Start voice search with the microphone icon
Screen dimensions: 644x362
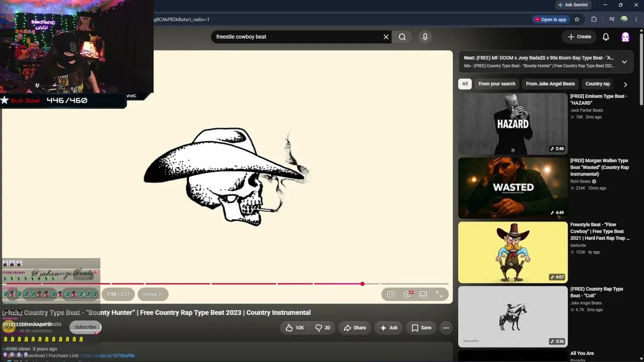(x=425, y=37)
